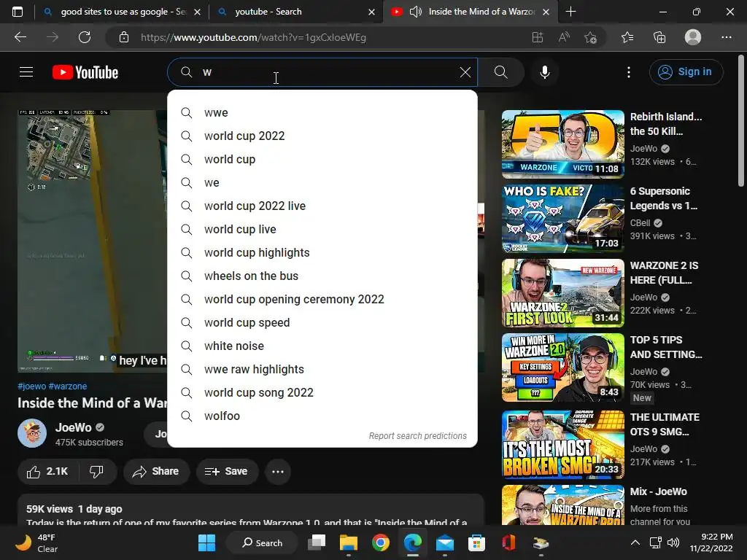
Task: Open the 'WHO IS FAKE?' video thumbnail
Action: click(x=562, y=219)
